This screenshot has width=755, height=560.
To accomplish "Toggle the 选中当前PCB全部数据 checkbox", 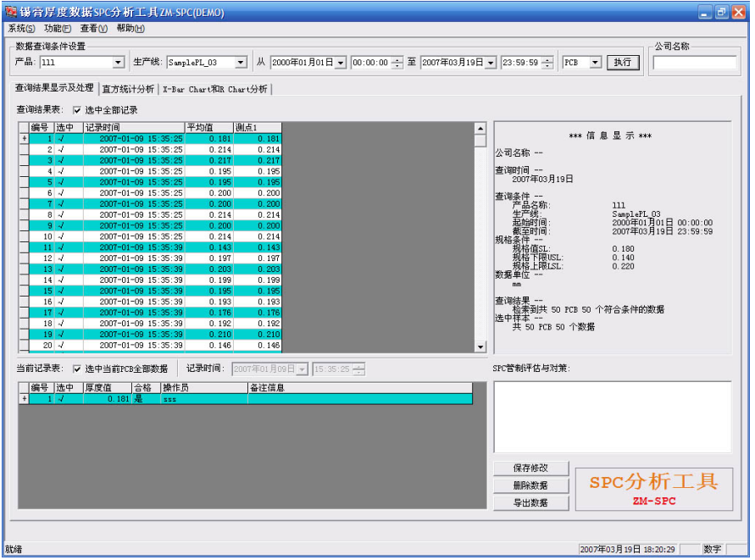I will [78, 369].
